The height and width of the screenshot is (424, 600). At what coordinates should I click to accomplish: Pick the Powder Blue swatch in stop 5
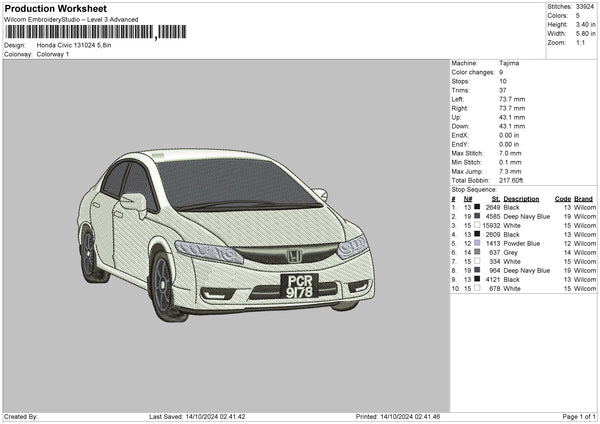click(476, 243)
